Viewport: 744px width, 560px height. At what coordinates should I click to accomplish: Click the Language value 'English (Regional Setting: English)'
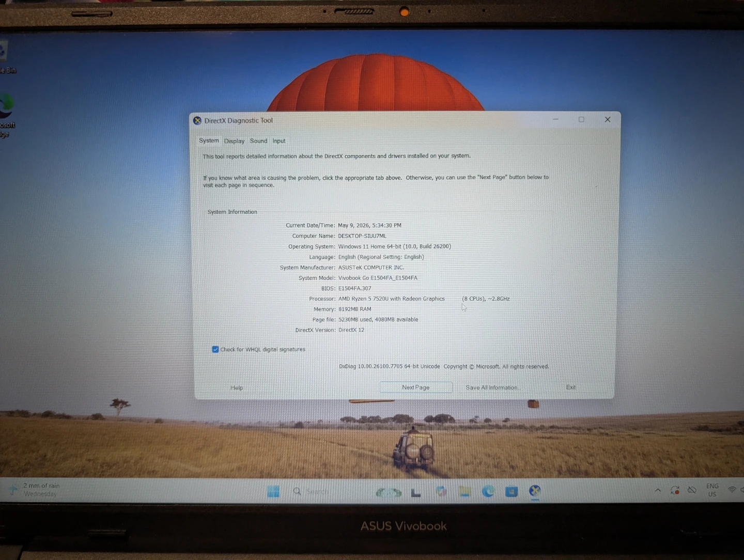point(381,257)
